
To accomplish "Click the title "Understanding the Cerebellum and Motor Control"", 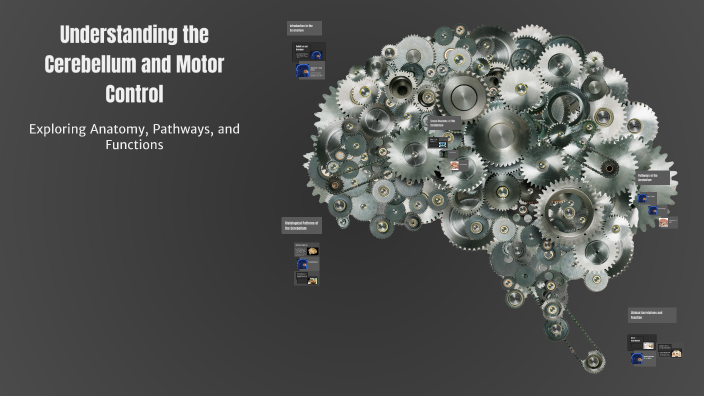I will pos(134,64).
